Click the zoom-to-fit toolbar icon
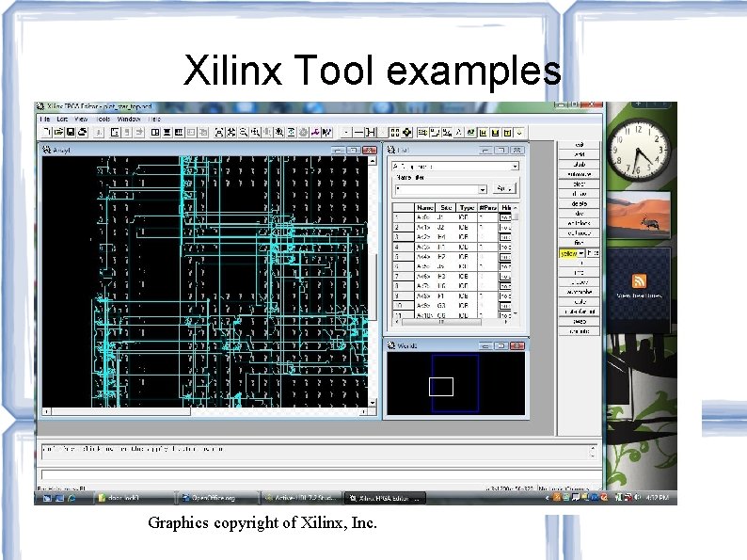This screenshot has width=747, height=560. click(x=219, y=132)
